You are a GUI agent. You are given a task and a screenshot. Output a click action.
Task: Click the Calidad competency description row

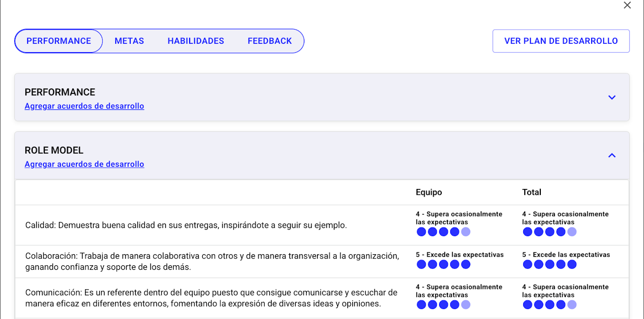click(x=186, y=226)
